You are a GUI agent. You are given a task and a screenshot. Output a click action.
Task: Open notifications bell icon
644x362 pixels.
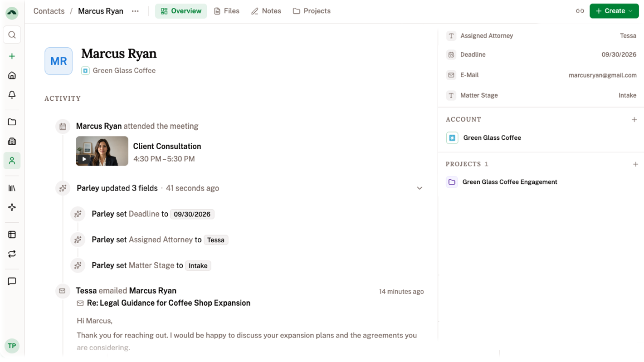[x=12, y=94]
